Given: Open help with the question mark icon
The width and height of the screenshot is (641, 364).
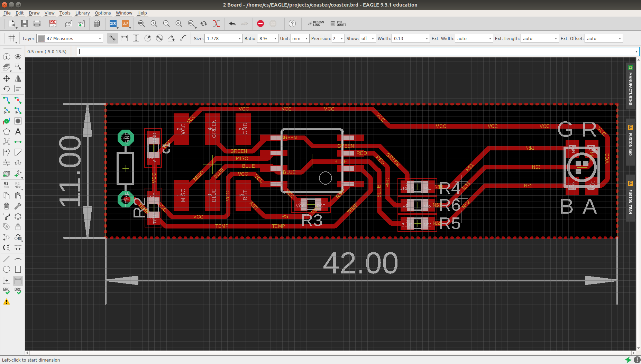Looking at the screenshot, I should (292, 24).
